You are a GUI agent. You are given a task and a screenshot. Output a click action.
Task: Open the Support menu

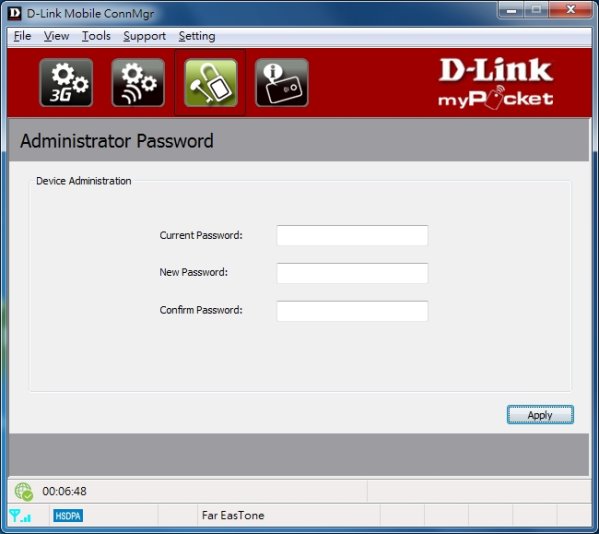144,36
